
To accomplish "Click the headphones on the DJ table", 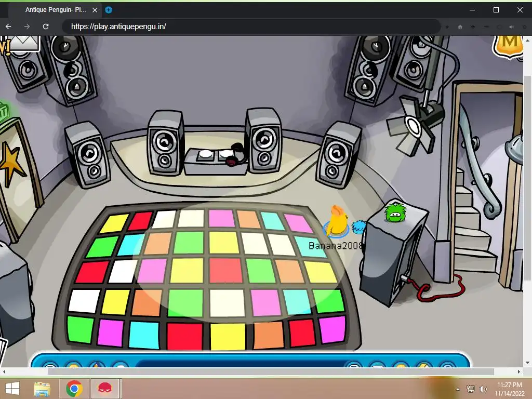I will pos(236,154).
